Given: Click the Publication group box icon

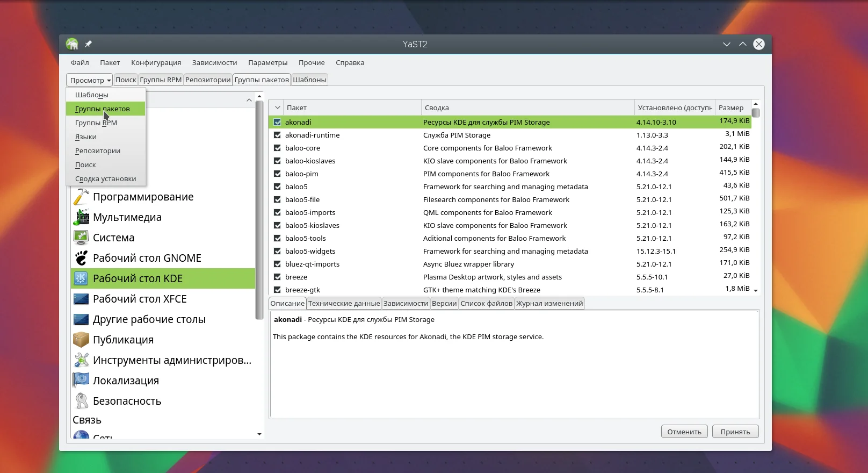Looking at the screenshot, I should click(81, 340).
